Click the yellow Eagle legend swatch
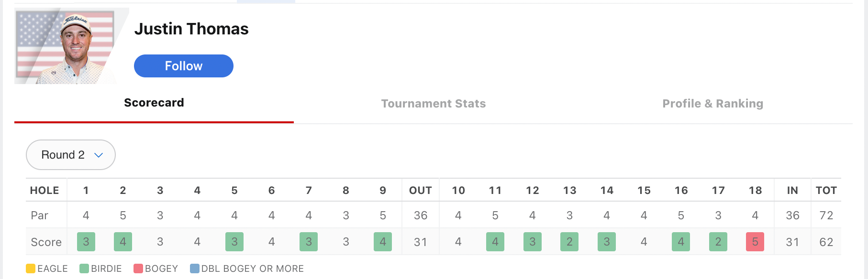The width and height of the screenshot is (868, 279). point(31,268)
